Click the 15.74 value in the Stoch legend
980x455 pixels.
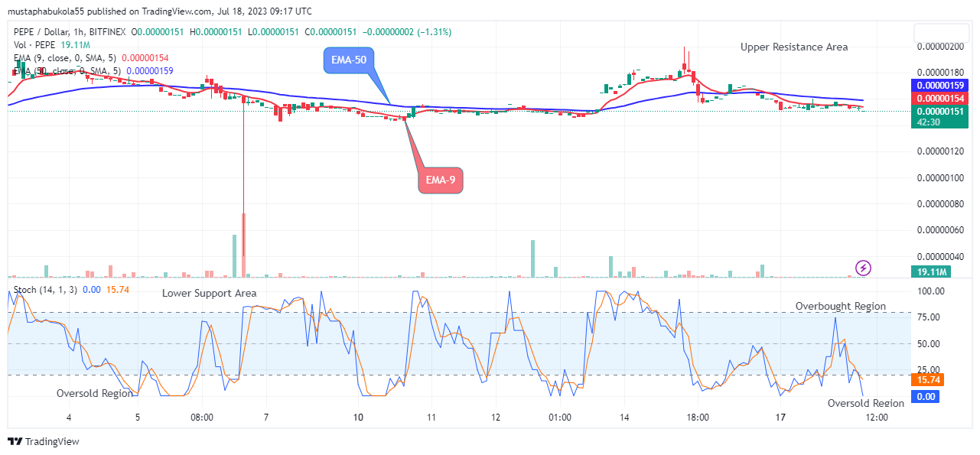tap(117, 290)
